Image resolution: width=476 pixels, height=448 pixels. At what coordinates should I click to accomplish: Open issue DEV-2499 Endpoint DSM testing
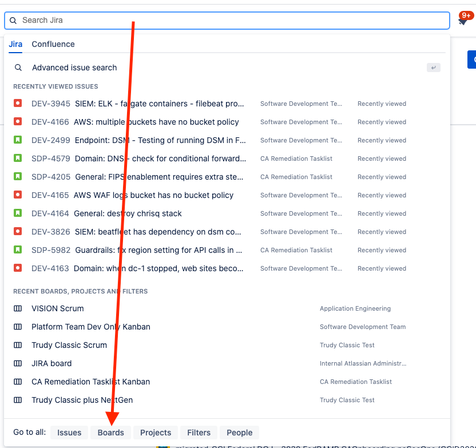point(227,140)
